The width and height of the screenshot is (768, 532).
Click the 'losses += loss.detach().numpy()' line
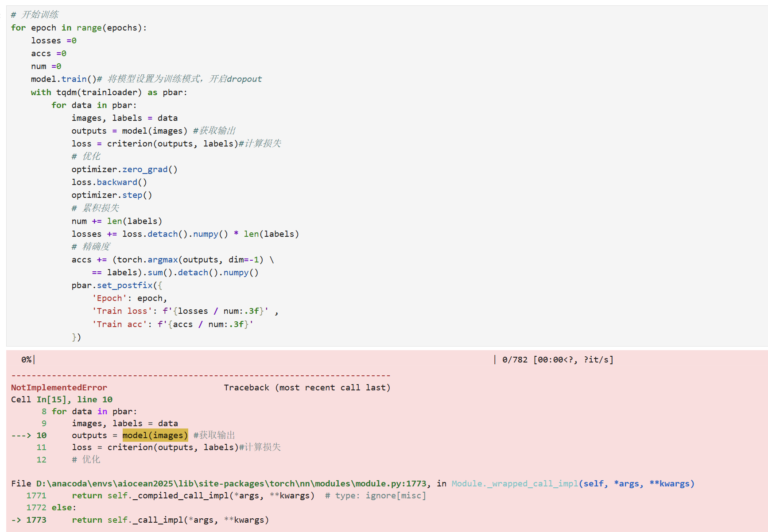(185, 234)
